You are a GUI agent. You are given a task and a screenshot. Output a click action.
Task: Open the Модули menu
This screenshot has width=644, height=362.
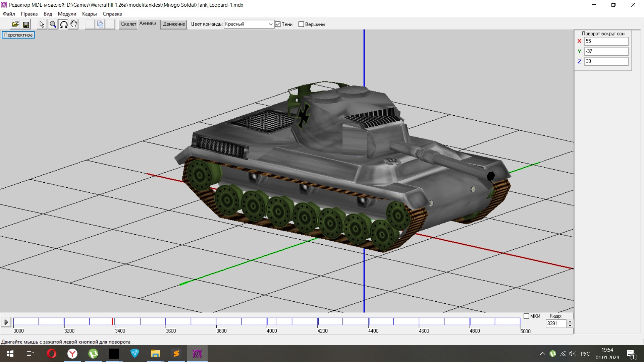67,14
